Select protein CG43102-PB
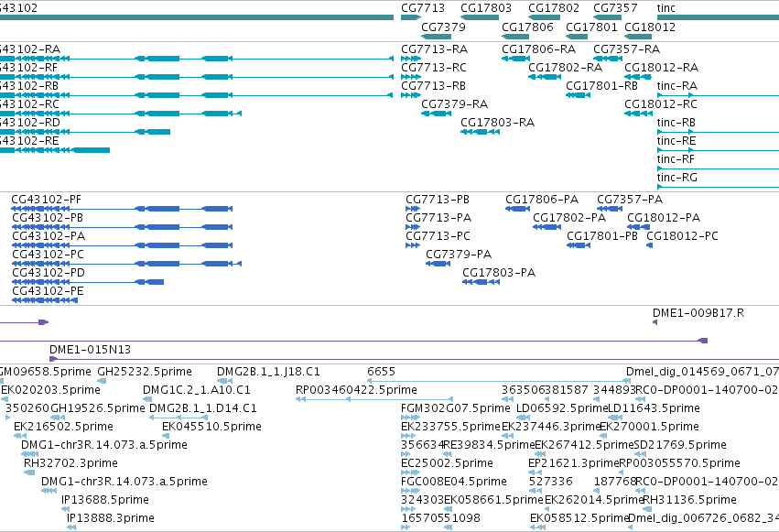779x532 pixels. tap(122, 227)
